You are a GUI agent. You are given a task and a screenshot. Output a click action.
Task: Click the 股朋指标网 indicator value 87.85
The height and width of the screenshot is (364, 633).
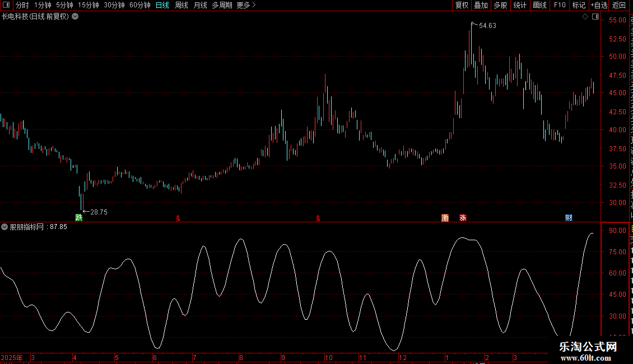coord(58,227)
